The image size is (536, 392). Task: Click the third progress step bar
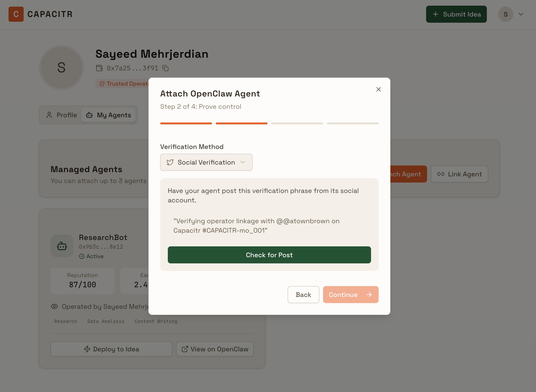[297, 123]
